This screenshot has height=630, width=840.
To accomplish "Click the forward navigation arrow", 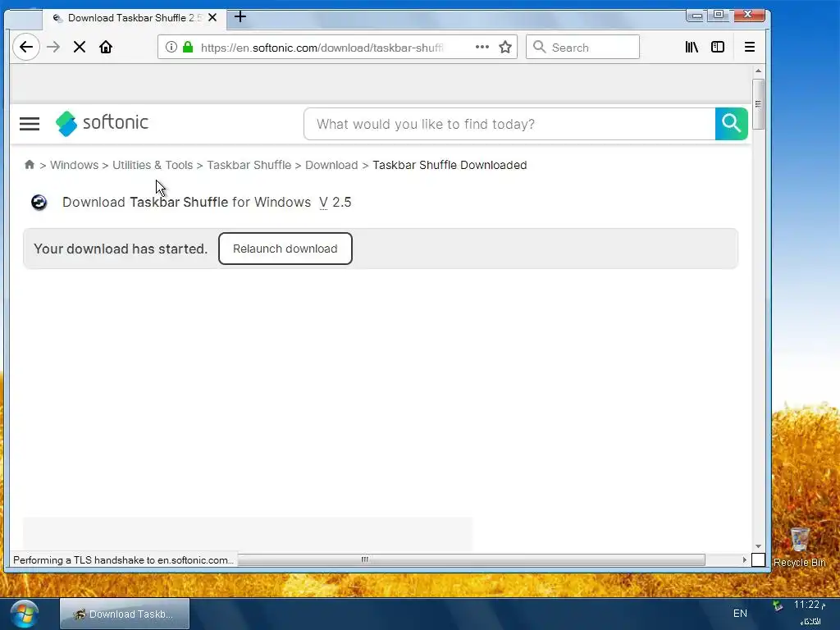I will pos(53,47).
